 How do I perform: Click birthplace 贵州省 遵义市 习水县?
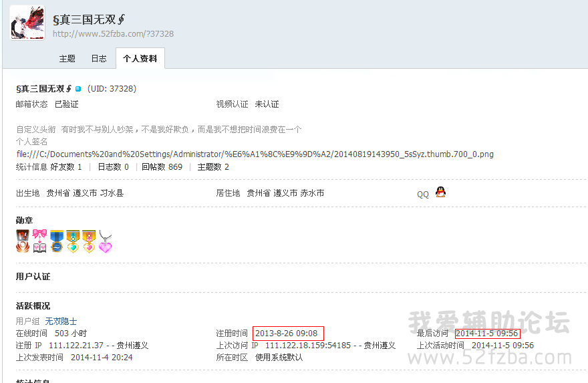85,193
